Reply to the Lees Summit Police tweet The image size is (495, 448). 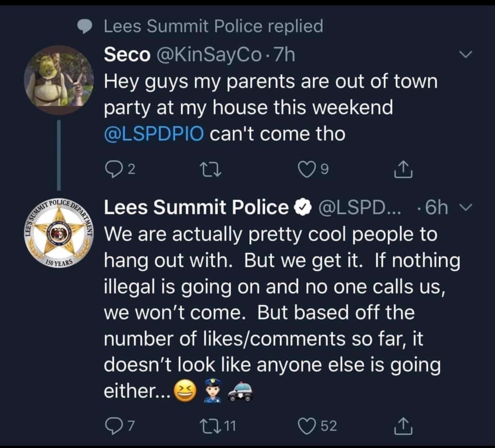click(112, 425)
